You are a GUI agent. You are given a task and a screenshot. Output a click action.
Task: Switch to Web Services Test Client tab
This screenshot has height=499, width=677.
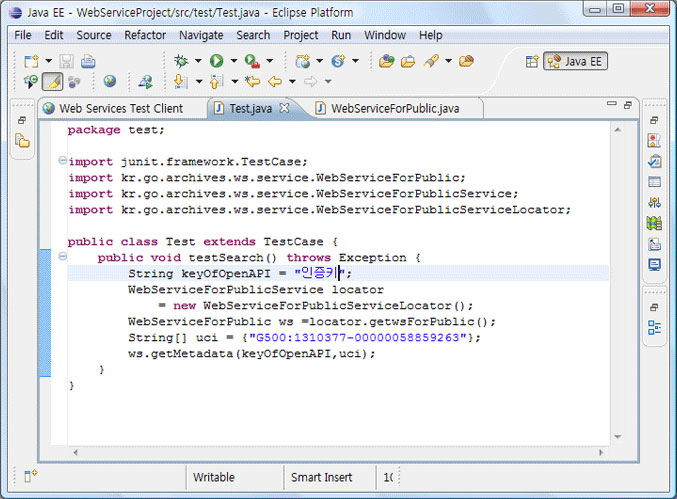point(114,108)
